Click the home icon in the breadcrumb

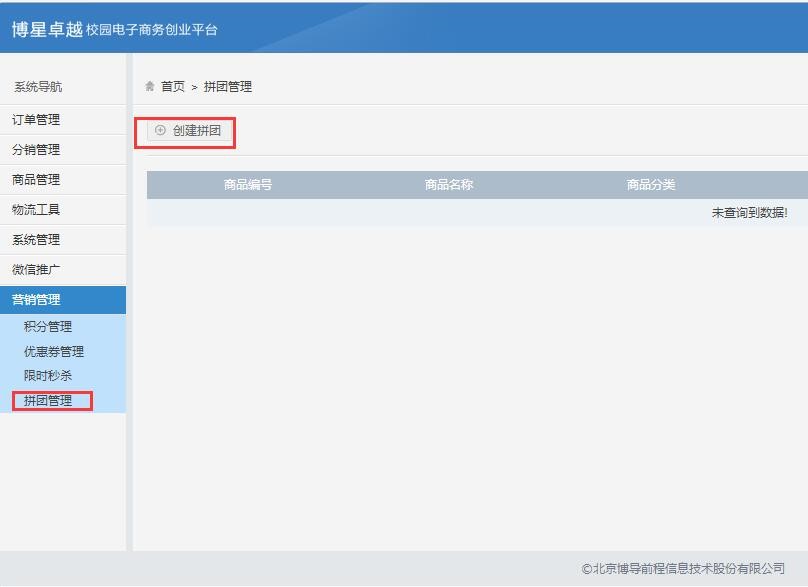[151, 87]
